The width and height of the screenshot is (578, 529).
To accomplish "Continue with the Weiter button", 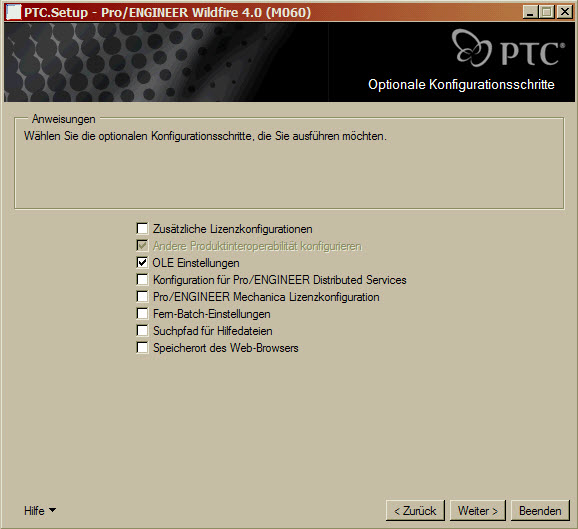I will [x=477, y=511].
